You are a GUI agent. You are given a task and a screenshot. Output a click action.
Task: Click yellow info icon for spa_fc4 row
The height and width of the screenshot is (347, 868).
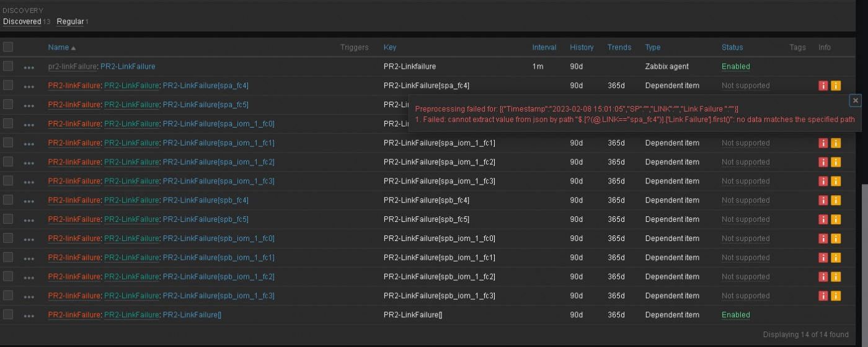click(836, 86)
